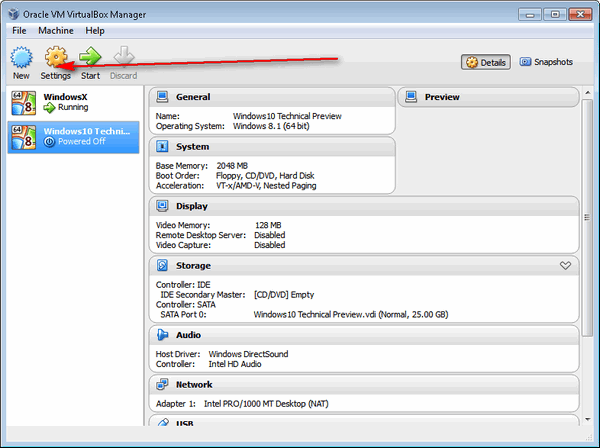Open the File menu
Screen dimensions: 600x448
pyautogui.click(x=19, y=31)
